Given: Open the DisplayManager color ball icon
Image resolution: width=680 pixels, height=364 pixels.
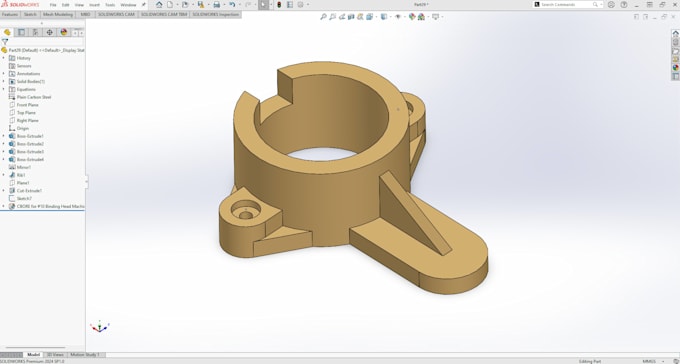Looking at the screenshot, I should (x=64, y=32).
